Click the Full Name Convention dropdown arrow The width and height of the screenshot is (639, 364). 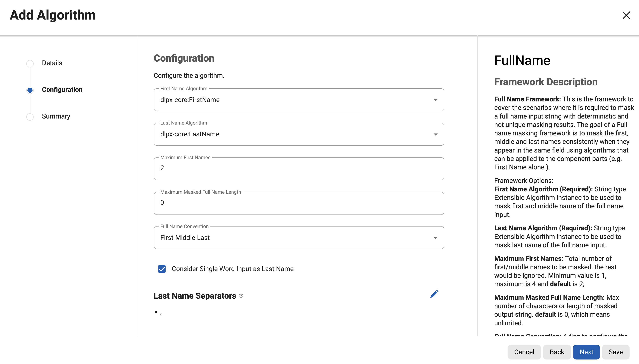[x=435, y=238]
